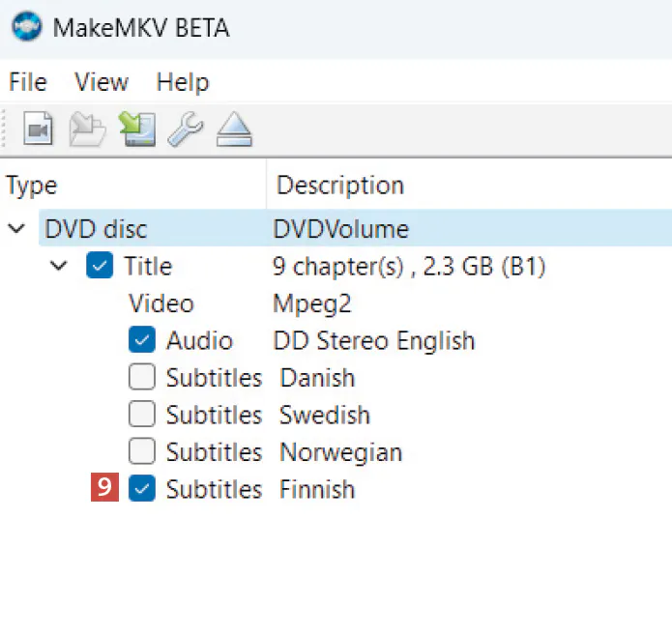Click the Description column header
672x634 pixels.
click(x=339, y=185)
